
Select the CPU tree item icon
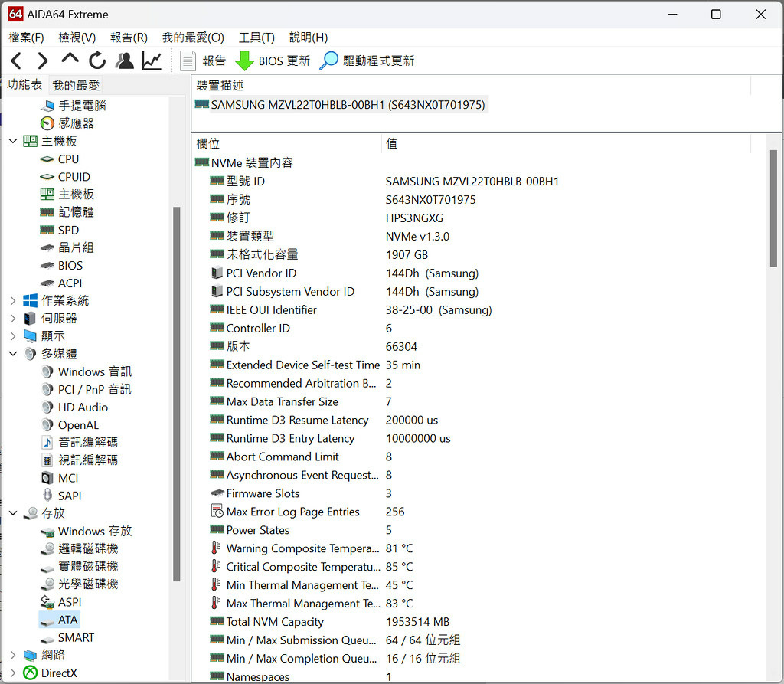pyautogui.click(x=47, y=159)
